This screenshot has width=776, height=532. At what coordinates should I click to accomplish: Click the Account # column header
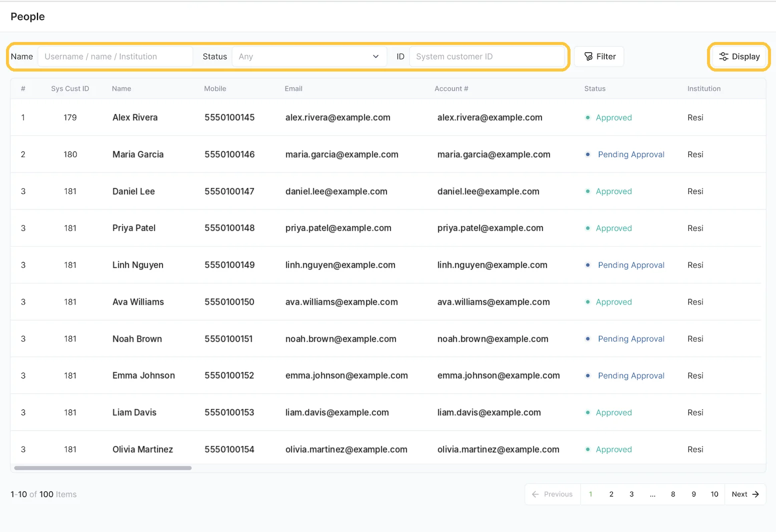coord(451,88)
